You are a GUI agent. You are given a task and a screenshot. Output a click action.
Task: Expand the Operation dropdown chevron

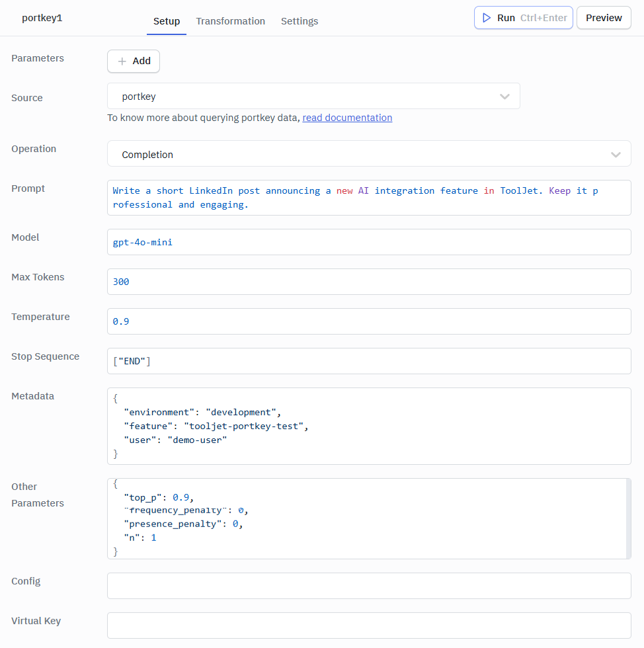[x=616, y=155]
